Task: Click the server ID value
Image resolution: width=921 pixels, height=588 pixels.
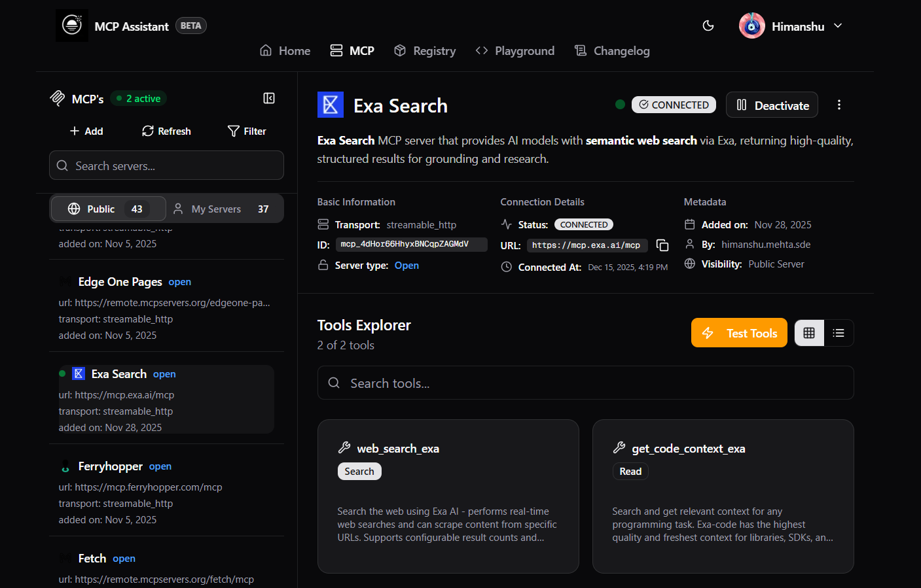Action: (x=412, y=244)
